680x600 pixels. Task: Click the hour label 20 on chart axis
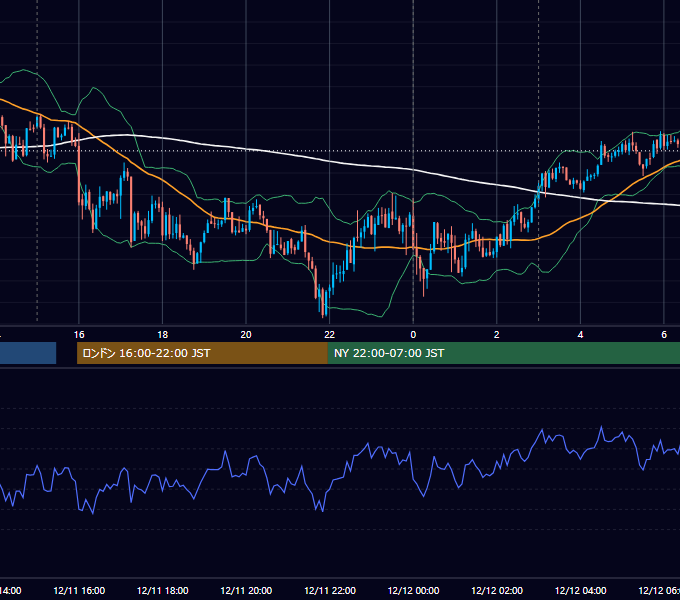pyautogui.click(x=246, y=335)
